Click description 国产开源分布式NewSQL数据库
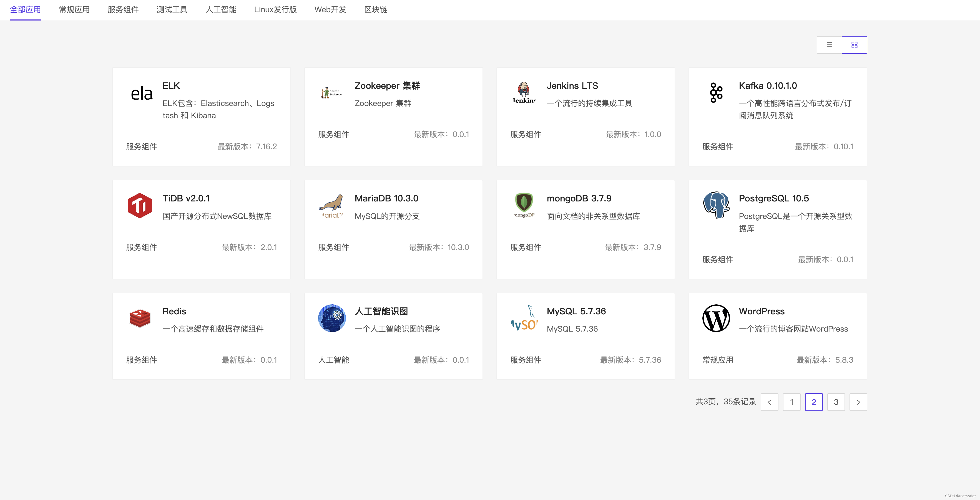980x500 pixels. pos(217,216)
